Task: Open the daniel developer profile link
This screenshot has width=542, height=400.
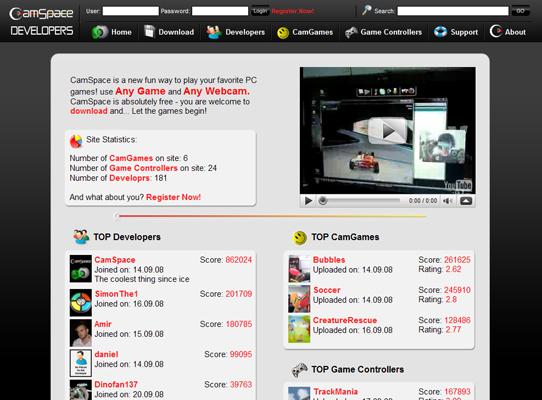Action: 106,354
